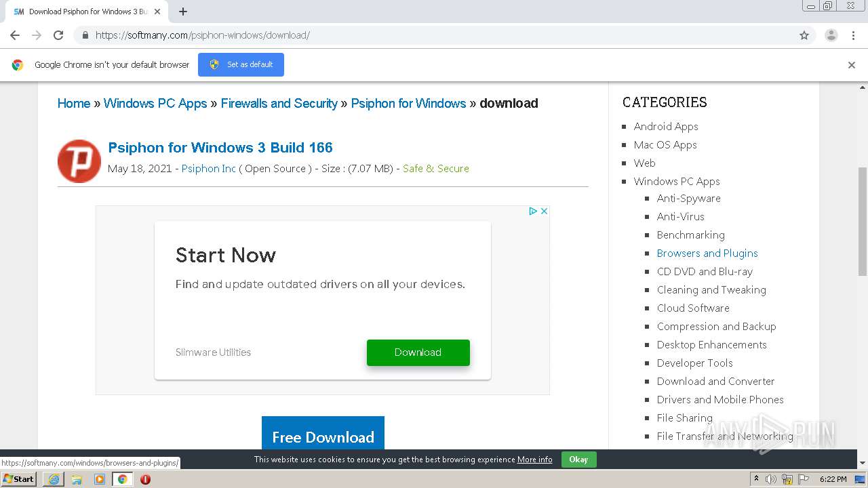
Task: Open Android Apps category
Action: pos(666,127)
